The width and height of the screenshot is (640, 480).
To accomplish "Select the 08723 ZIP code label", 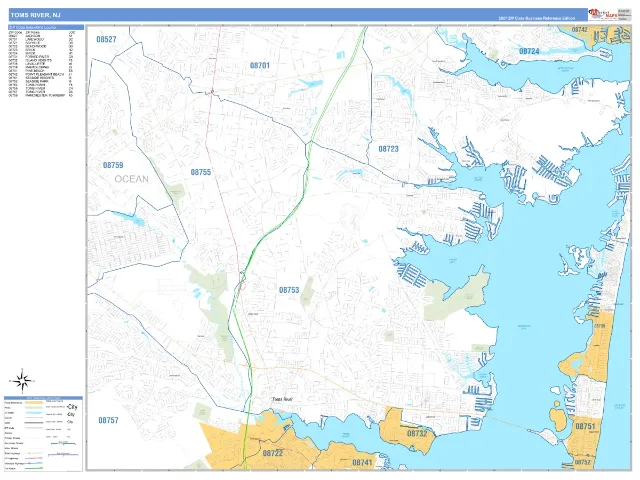I will click(388, 149).
